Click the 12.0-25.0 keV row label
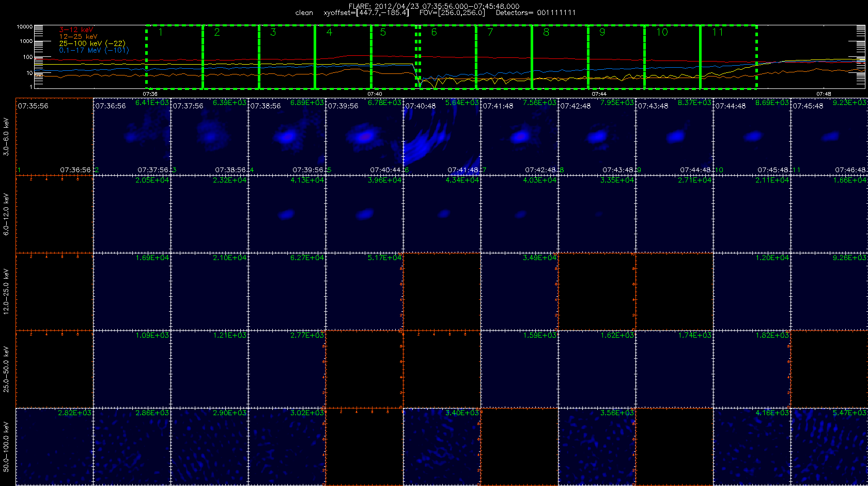The image size is (868, 486). [6, 292]
